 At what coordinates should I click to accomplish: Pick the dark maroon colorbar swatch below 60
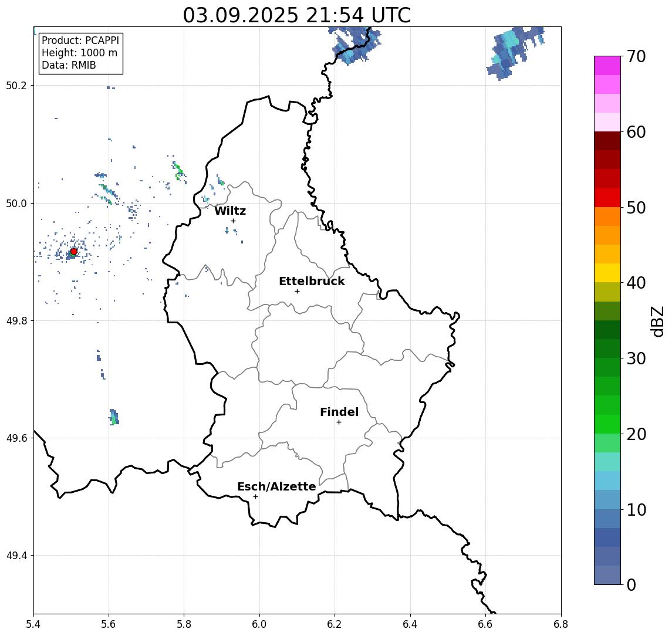[607, 141]
